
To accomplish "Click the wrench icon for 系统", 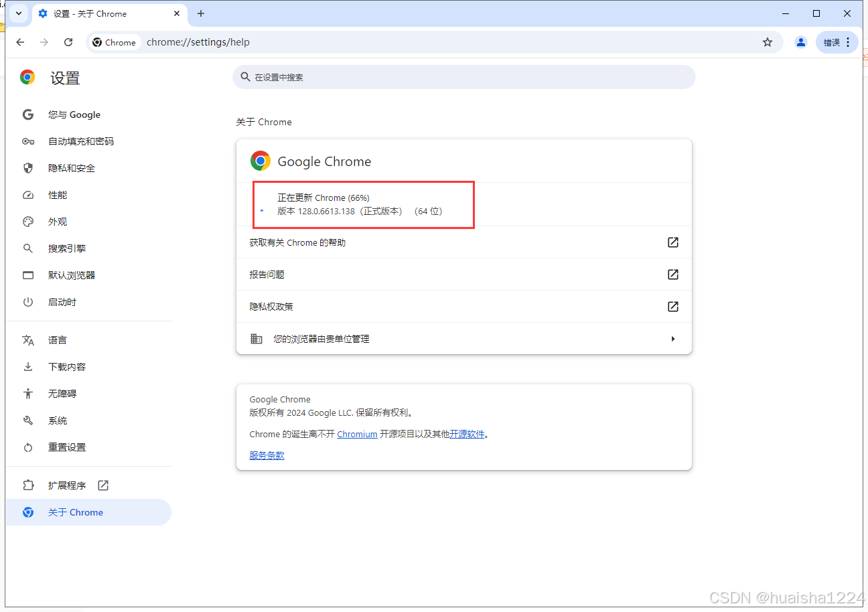I will pyautogui.click(x=28, y=420).
